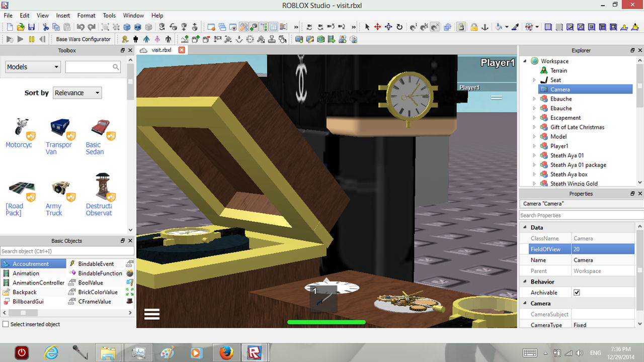Screen dimensions: 644x362
Task: Activate the Rotate tool
Action: 399,27
